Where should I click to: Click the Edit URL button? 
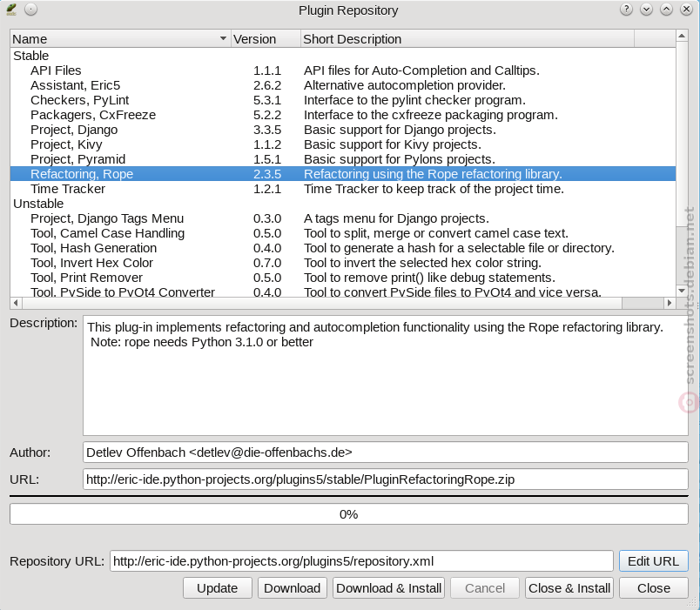tap(654, 561)
